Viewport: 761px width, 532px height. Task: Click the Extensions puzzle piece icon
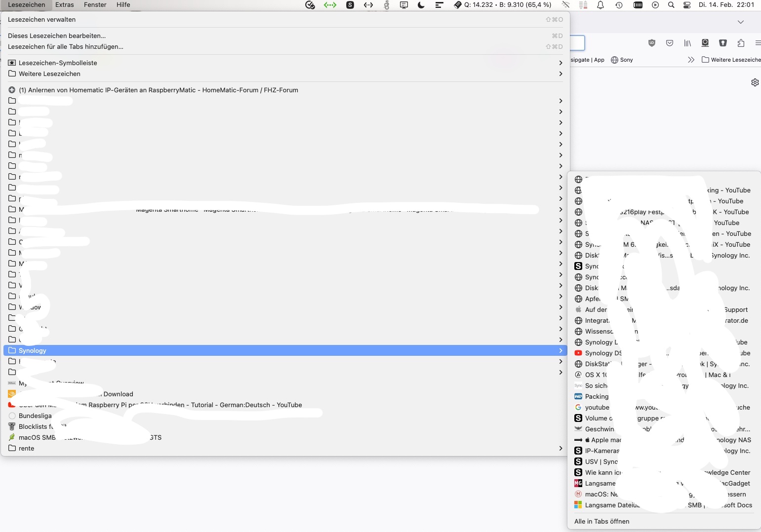(x=740, y=43)
